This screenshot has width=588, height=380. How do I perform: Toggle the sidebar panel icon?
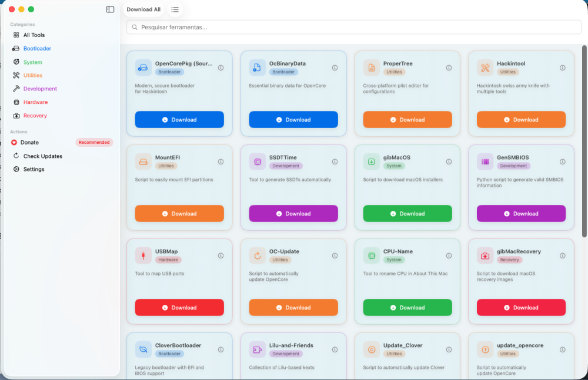(110, 9)
